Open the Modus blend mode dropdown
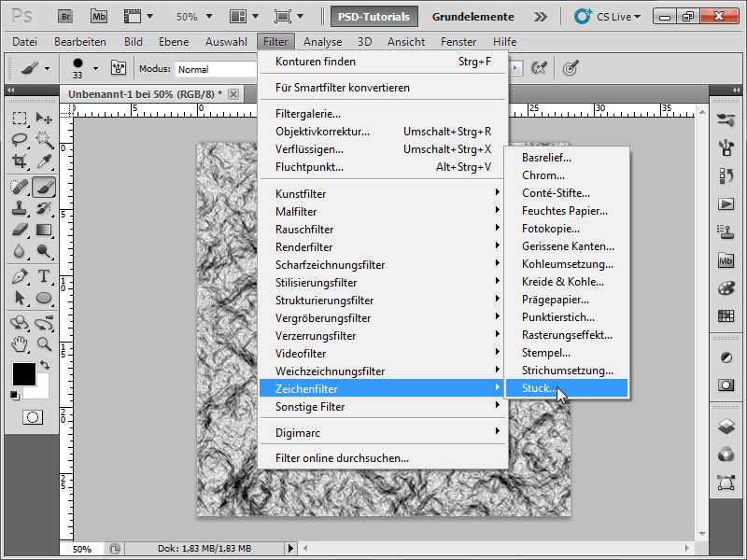Screen dimensions: 747x560 [x=216, y=69]
